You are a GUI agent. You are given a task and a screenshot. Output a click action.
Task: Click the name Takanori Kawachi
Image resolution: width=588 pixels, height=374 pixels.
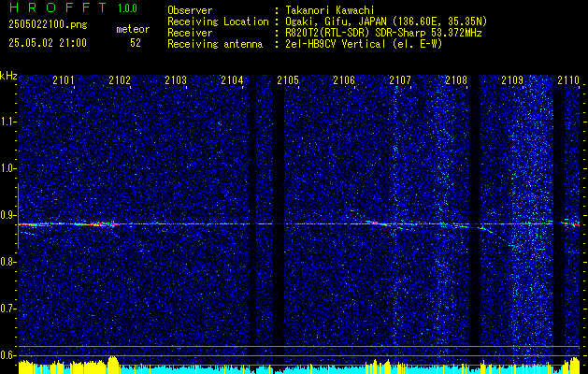click(330, 10)
